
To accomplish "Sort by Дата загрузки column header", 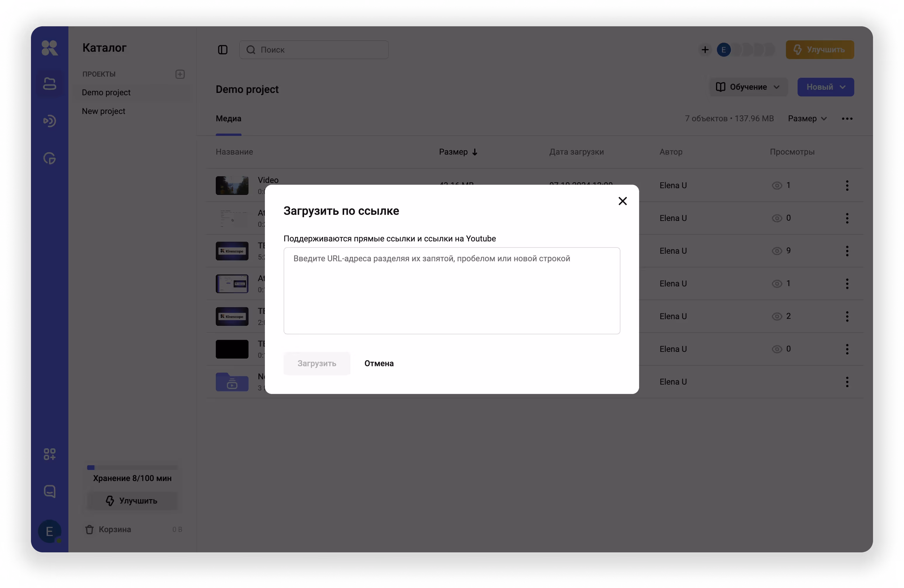I will [x=576, y=152].
